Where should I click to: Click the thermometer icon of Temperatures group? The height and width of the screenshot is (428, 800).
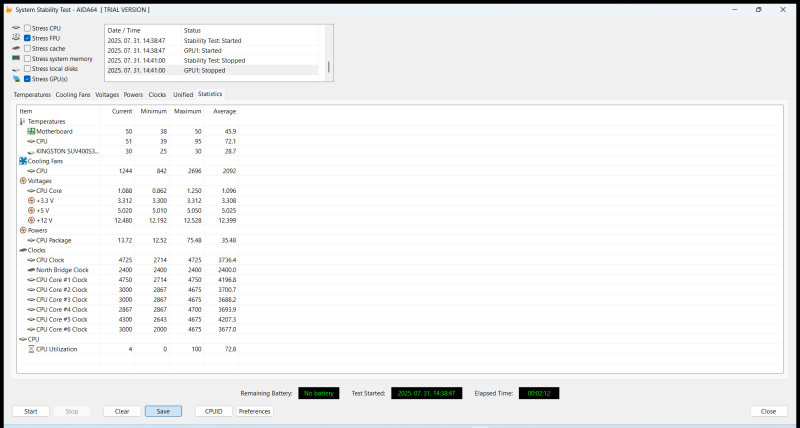(22, 121)
